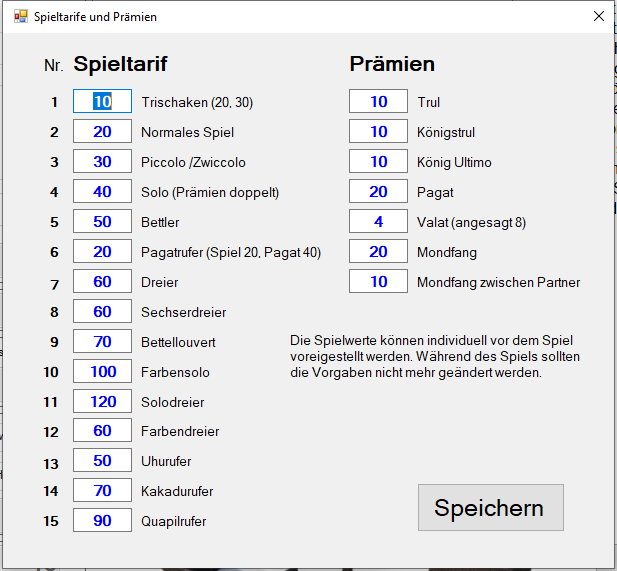Viewport: 617px width, 571px height.
Task: Close the Spieltarife und Prämien dialog
Action: [598, 17]
